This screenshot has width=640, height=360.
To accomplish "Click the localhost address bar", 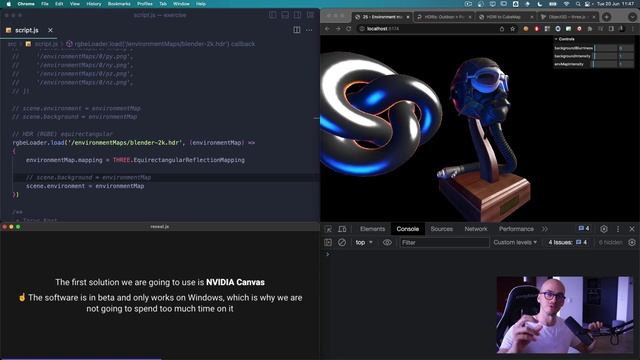I will point(424,29).
